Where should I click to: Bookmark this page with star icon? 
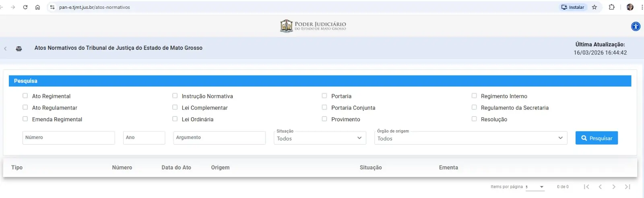point(594,7)
